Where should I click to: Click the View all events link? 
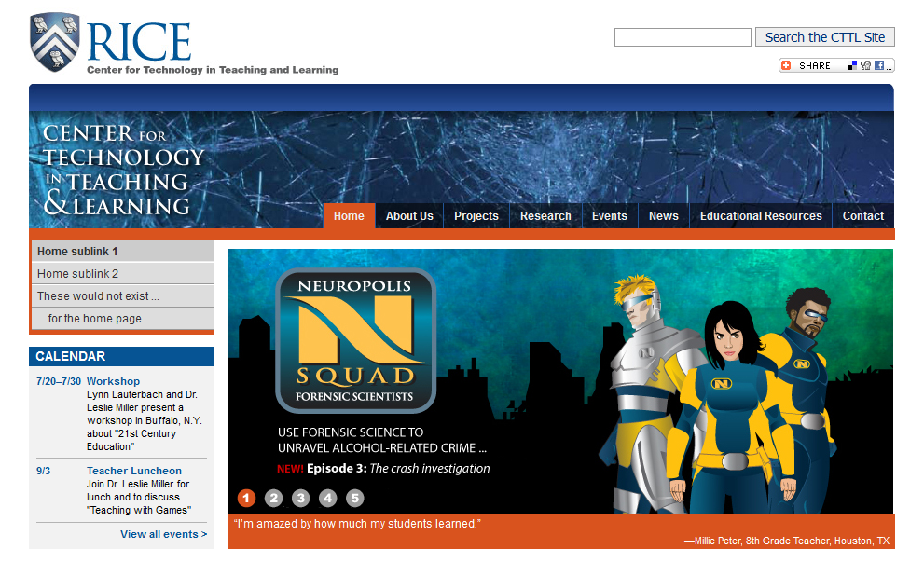(x=164, y=534)
